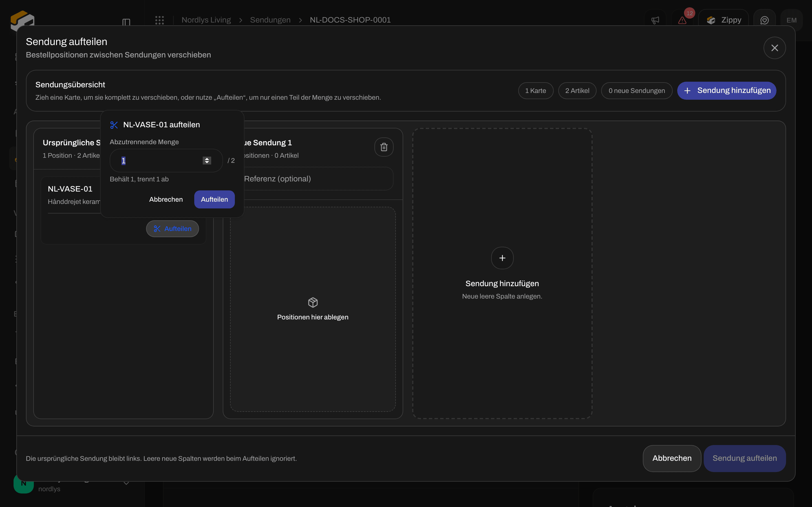Click the plus circle to add shipment column
Image resolution: width=812 pixels, height=507 pixels.
pos(502,258)
